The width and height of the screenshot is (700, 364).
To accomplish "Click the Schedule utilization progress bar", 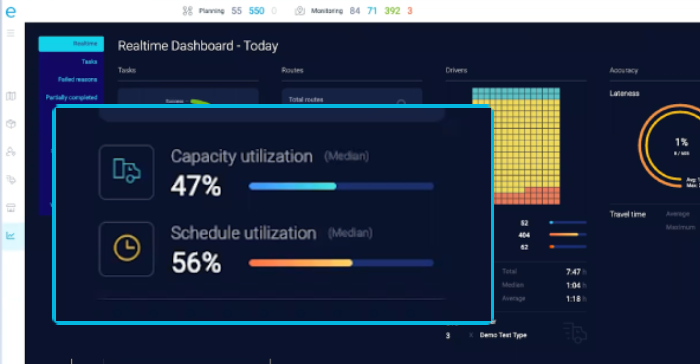I will (341, 263).
